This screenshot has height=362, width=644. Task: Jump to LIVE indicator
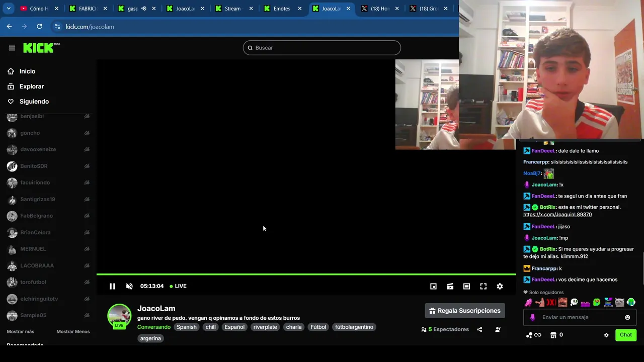178,286
